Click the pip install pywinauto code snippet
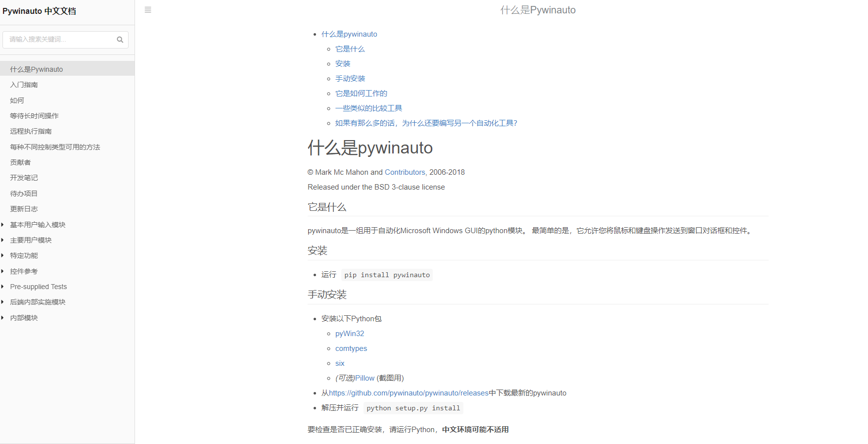This screenshot has width=868, height=444. click(387, 275)
